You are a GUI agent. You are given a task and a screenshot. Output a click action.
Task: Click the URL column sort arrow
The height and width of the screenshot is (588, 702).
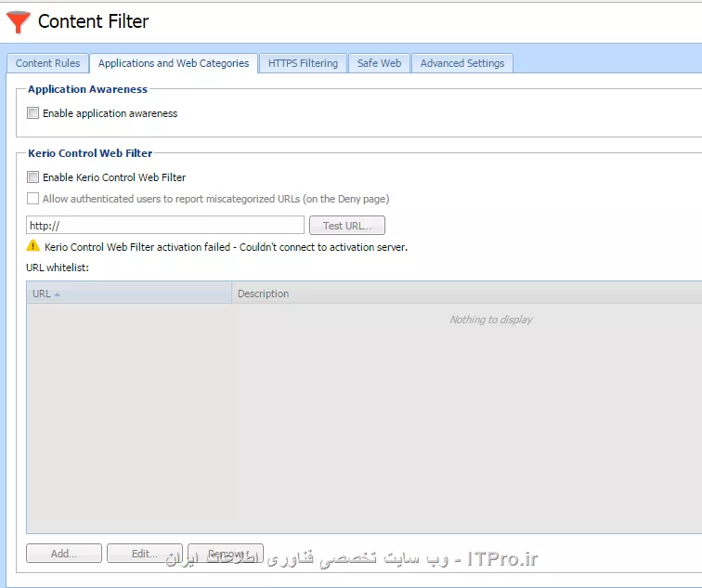tap(57, 294)
